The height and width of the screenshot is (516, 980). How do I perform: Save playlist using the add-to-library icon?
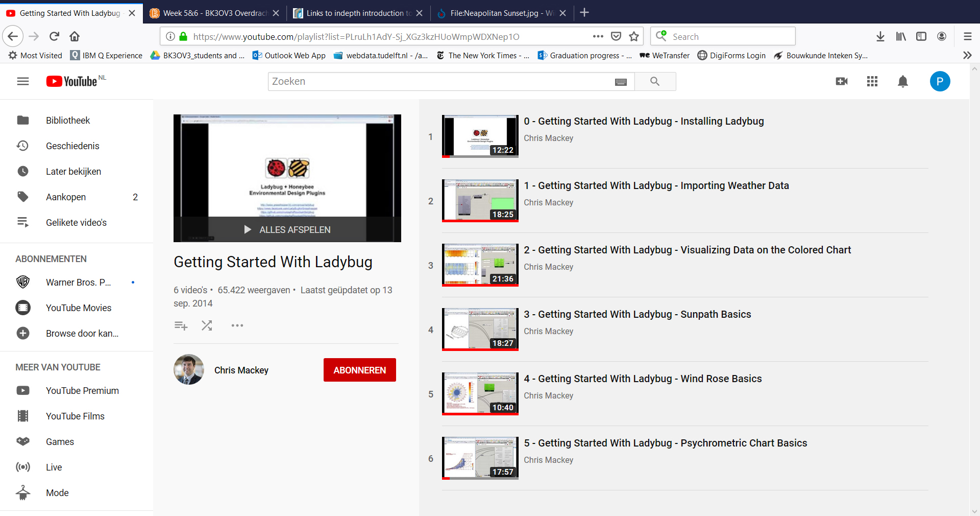(181, 325)
